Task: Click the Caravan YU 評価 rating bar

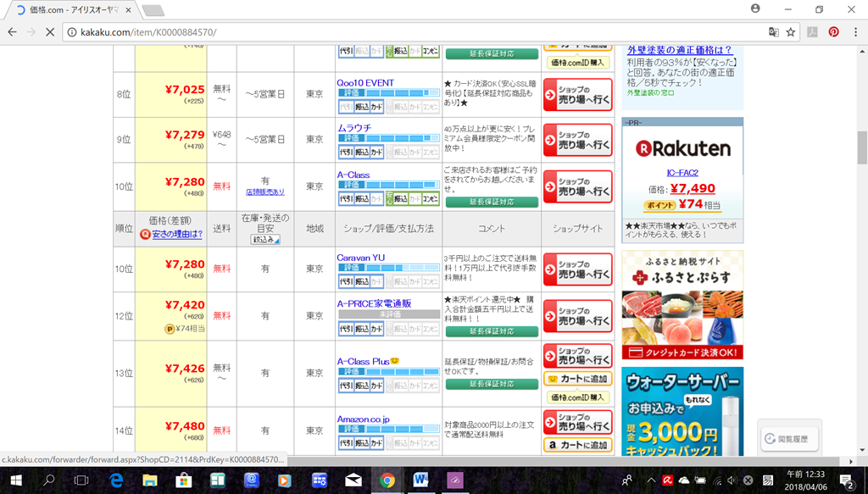Action: point(388,267)
